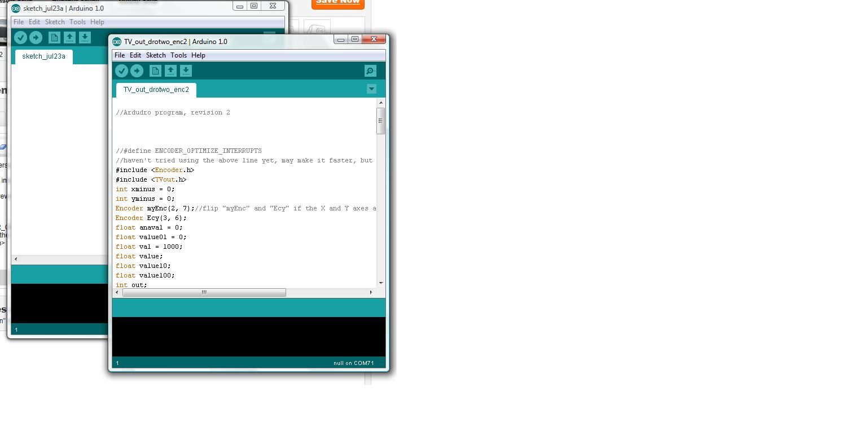Click Verify icon in TV_out_drotwo_enc2 window
Viewport: 868px width, 427px height.
(x=121, y=71)
